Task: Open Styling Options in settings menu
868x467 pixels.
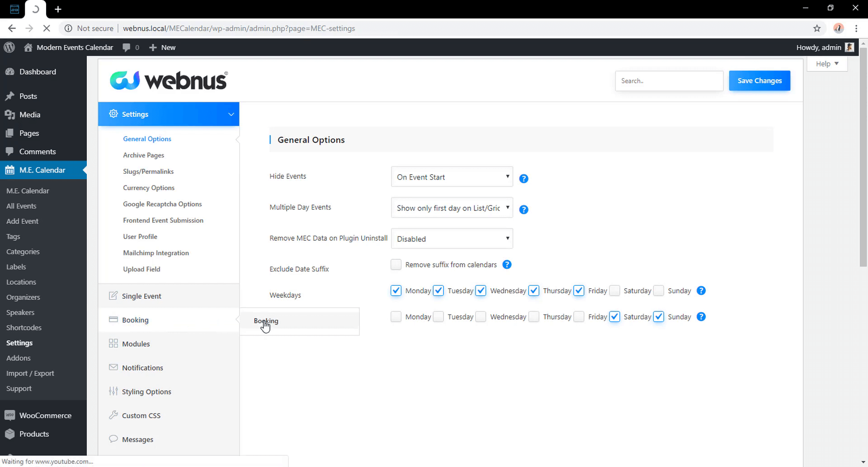Action: click(169, 391)
